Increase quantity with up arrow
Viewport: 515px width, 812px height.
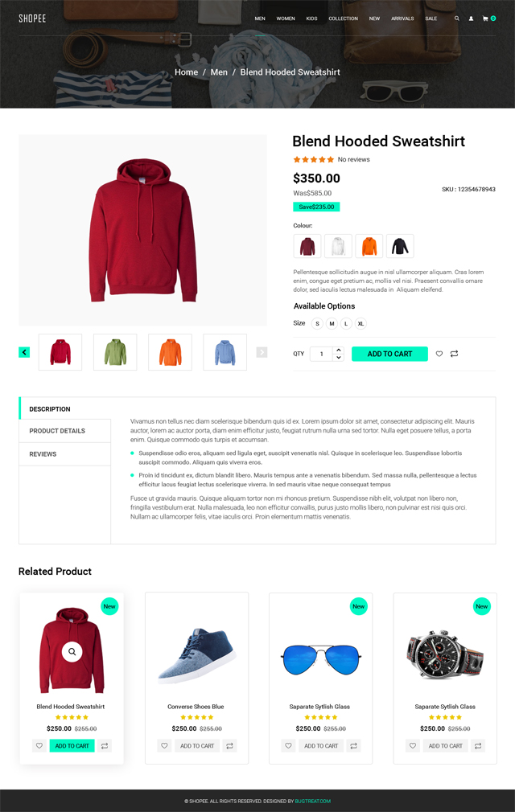339,350
